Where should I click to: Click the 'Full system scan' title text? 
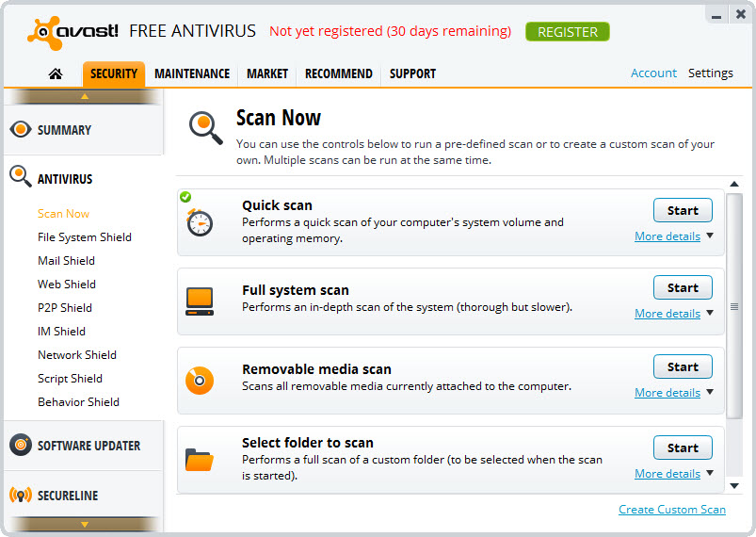[296, 290]
